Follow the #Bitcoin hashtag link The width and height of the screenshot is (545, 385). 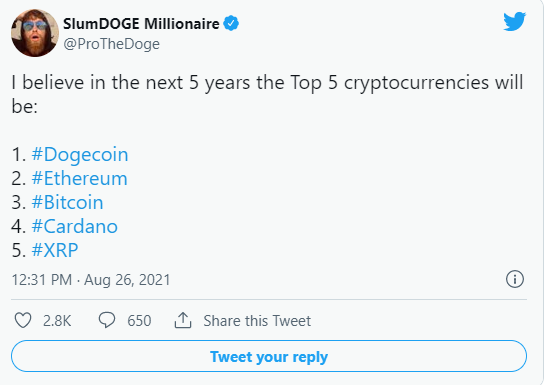tap(67, 203)
